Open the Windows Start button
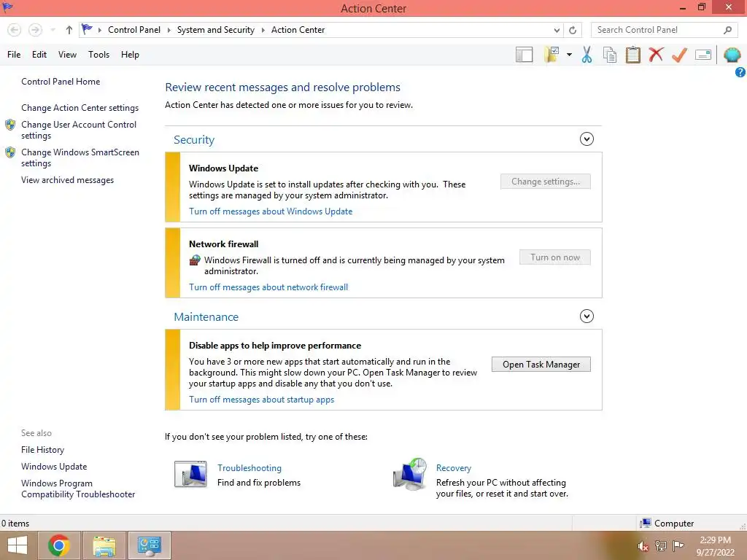Viewport: 747px width, 560px height. pos(18,545)
